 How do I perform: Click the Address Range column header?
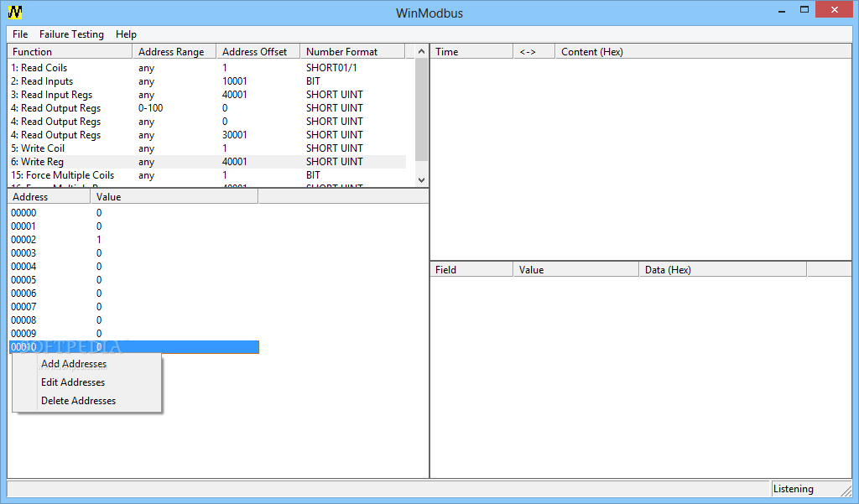point(174,51)
